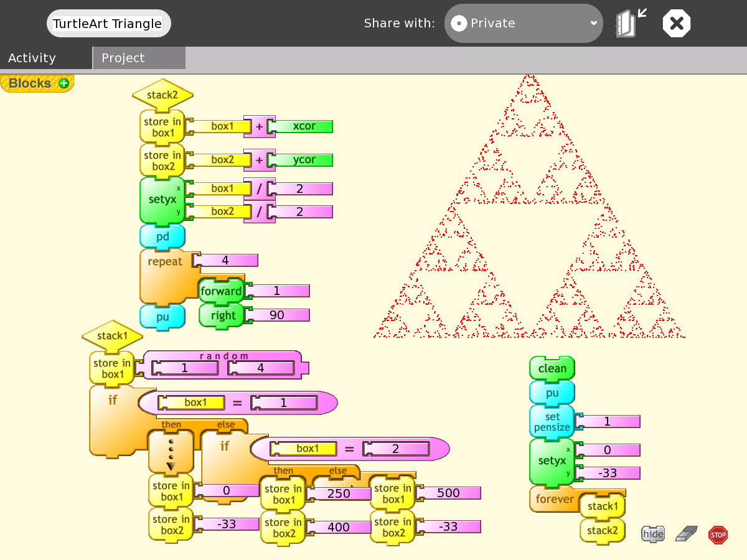Open the Share with Private dropdown
This screenshot has height=560, width=747.
tap(524, 24)
